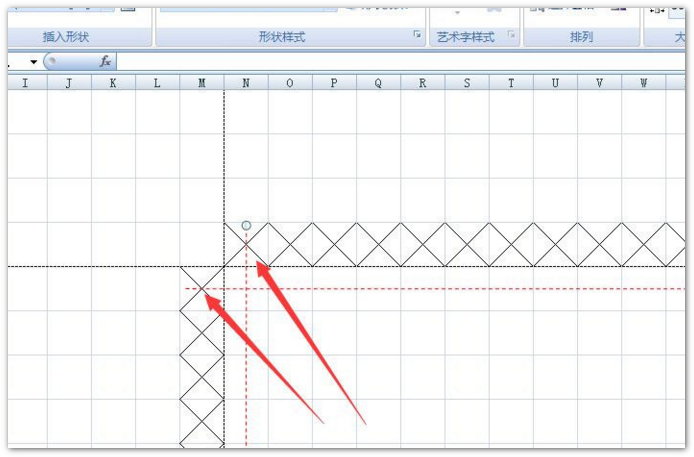Select column L header

[x=158, y=83]
